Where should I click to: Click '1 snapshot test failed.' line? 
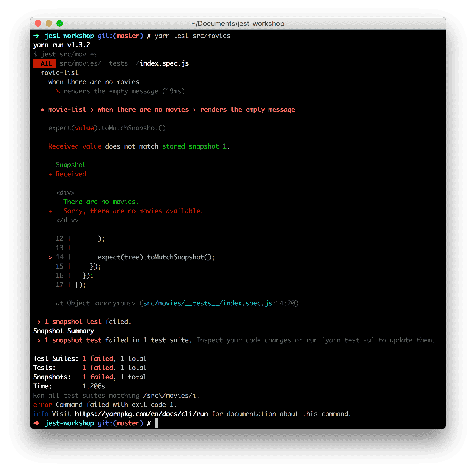click(x=84, y=322)
